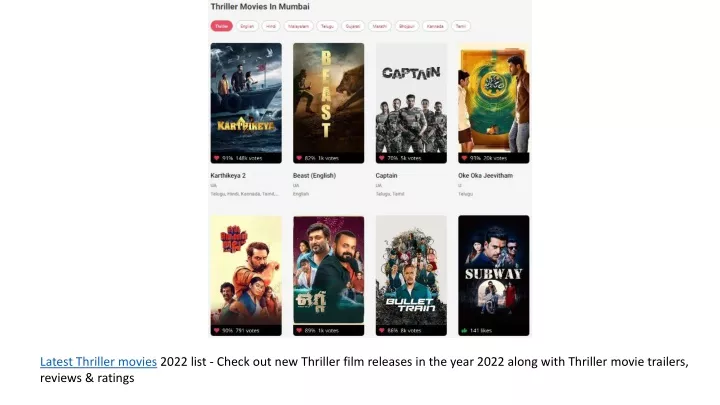Open the Bullet Train movie poster

411,276
